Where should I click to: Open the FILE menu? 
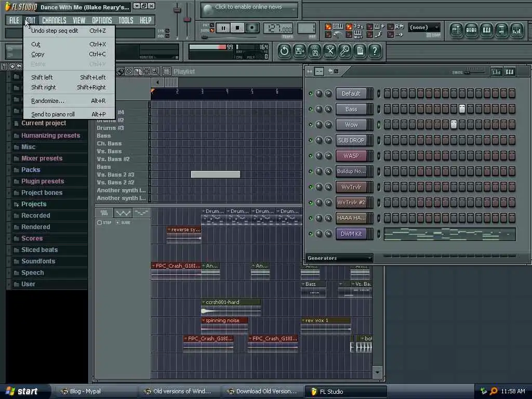[x=14, y=20]
